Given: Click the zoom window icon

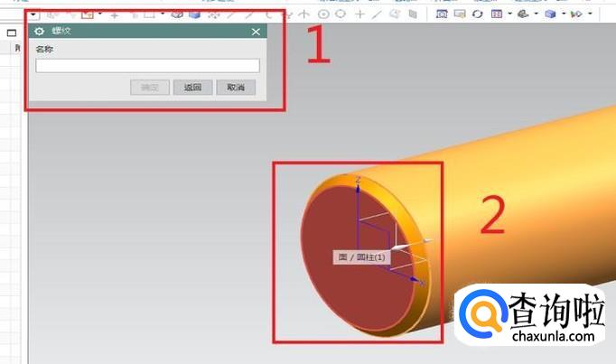Looking at the screenshot, I should coord(459,14).
